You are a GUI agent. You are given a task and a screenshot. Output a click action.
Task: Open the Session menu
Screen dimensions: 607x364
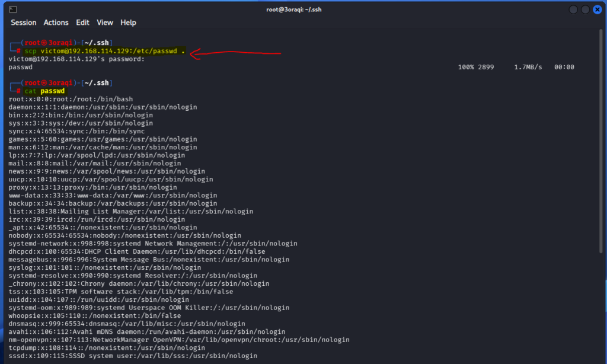pyautogui.click(x=24, y=23)
